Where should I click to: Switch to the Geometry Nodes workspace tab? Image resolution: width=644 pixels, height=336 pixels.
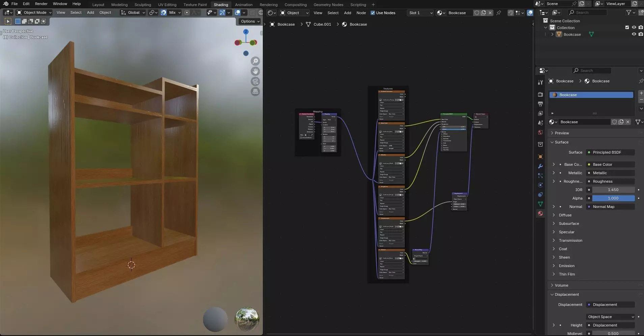point(328,5)
